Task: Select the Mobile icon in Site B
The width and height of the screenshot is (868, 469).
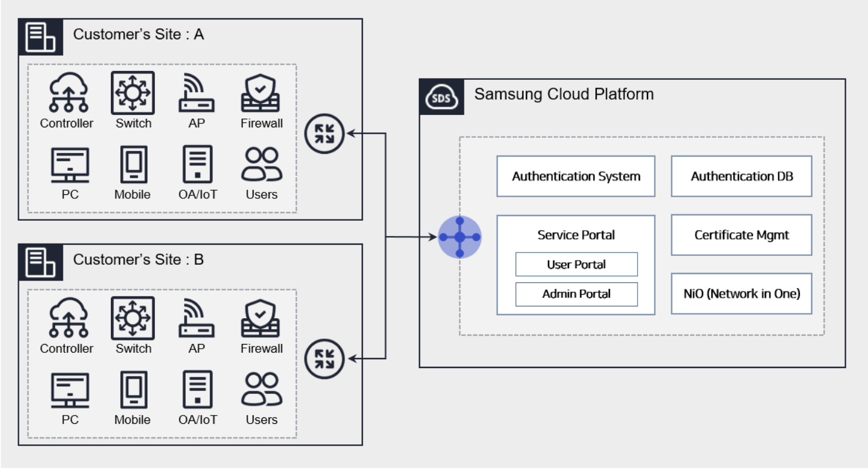Action: (x=133, y=390)
